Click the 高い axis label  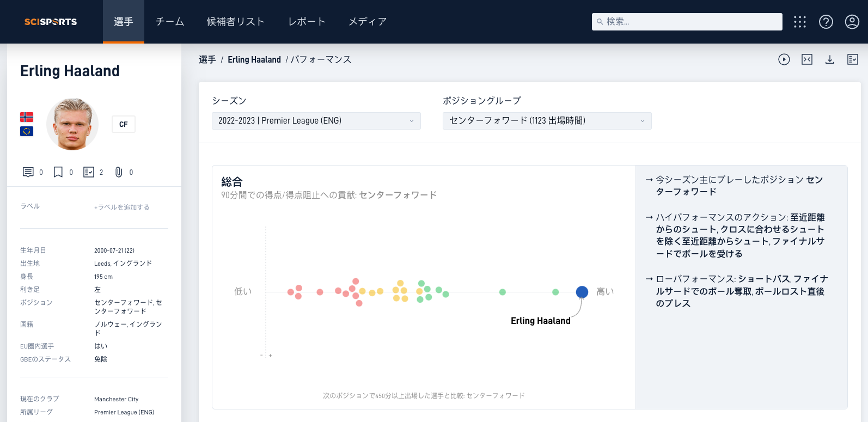(605, 291)
